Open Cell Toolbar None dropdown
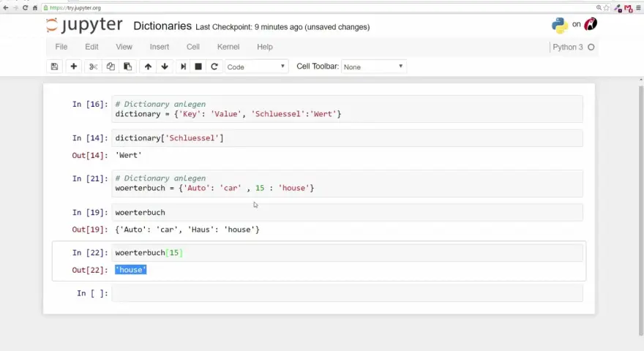Screen dimensions: 644x351 coord(374,67)
